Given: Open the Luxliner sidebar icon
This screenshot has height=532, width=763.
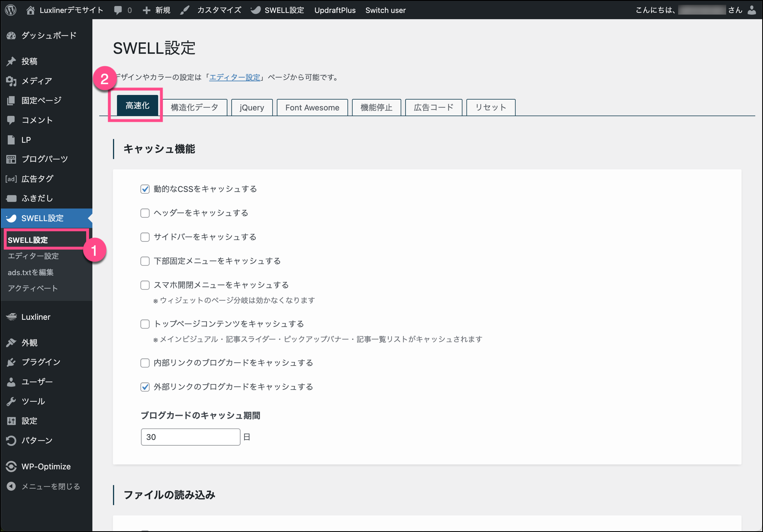Looking at the screenshot, I should [x=11, y=317].
